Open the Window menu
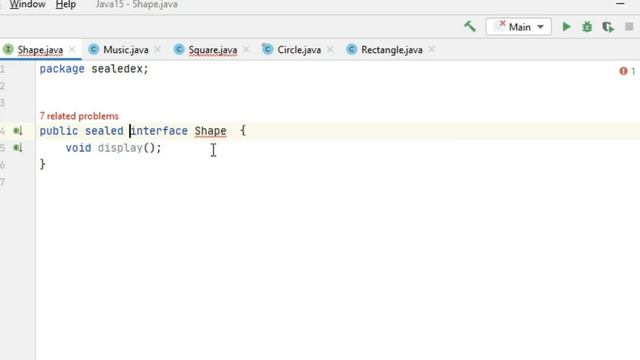 (x=27, y=4)
